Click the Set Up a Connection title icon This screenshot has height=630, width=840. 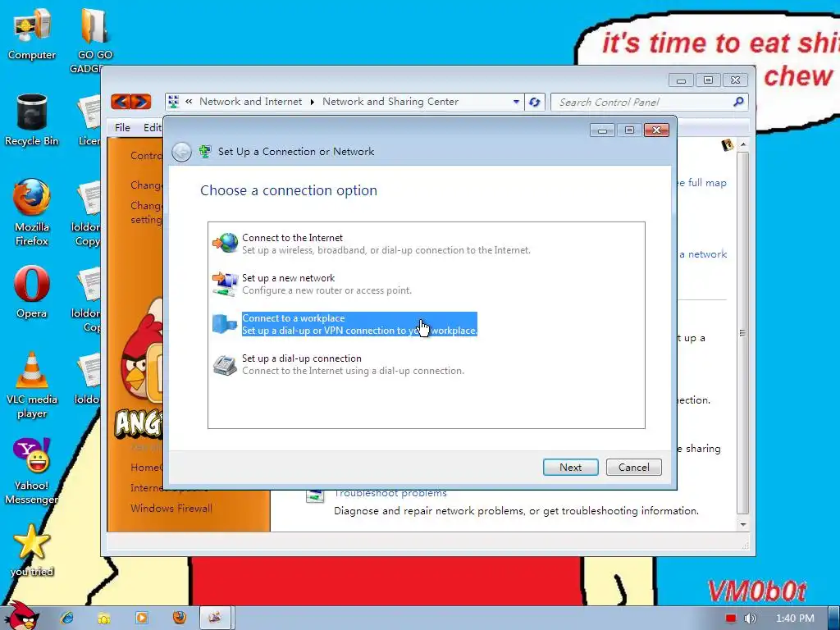point(204,152)
